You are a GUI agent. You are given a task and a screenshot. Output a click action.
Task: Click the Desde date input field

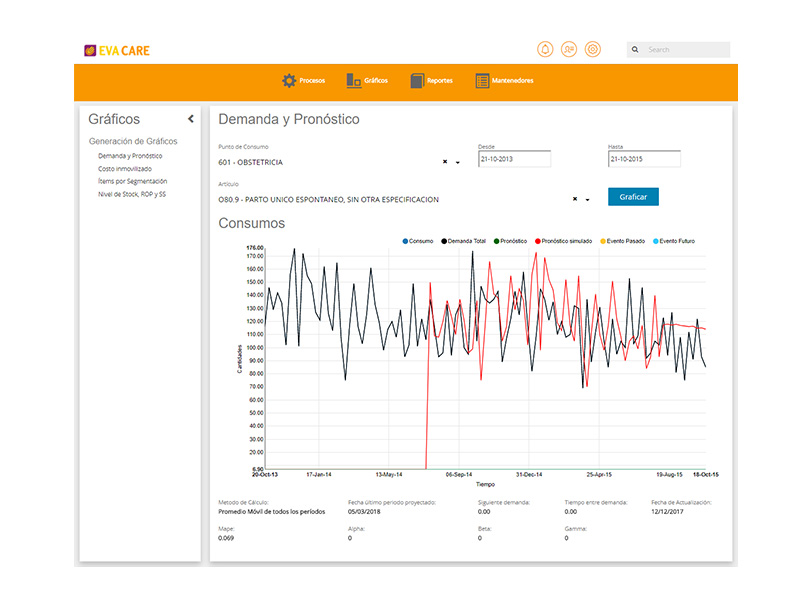(x=514, y=159)
